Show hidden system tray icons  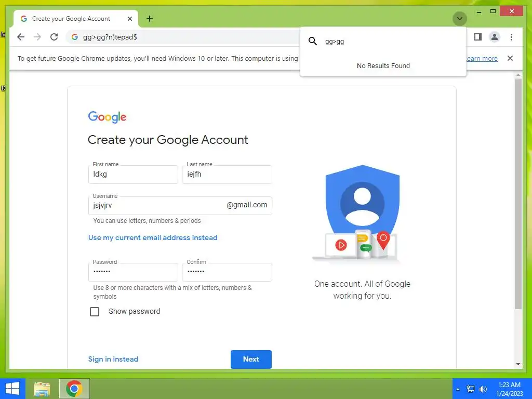458,389
